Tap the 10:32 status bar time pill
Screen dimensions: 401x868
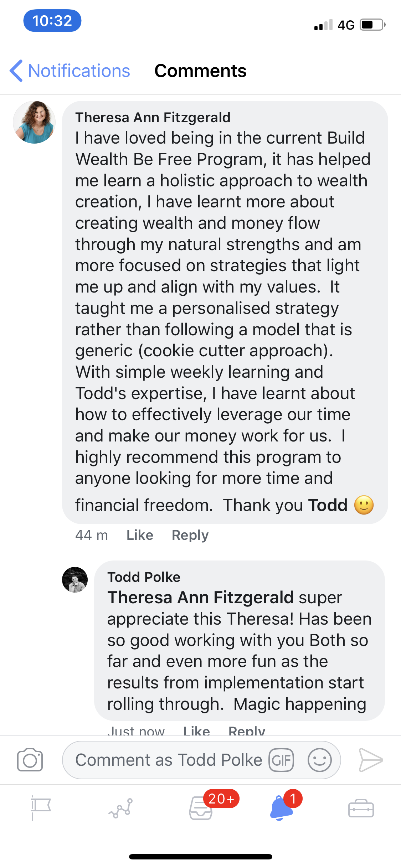pyautogui.click(x=52, y=21)
